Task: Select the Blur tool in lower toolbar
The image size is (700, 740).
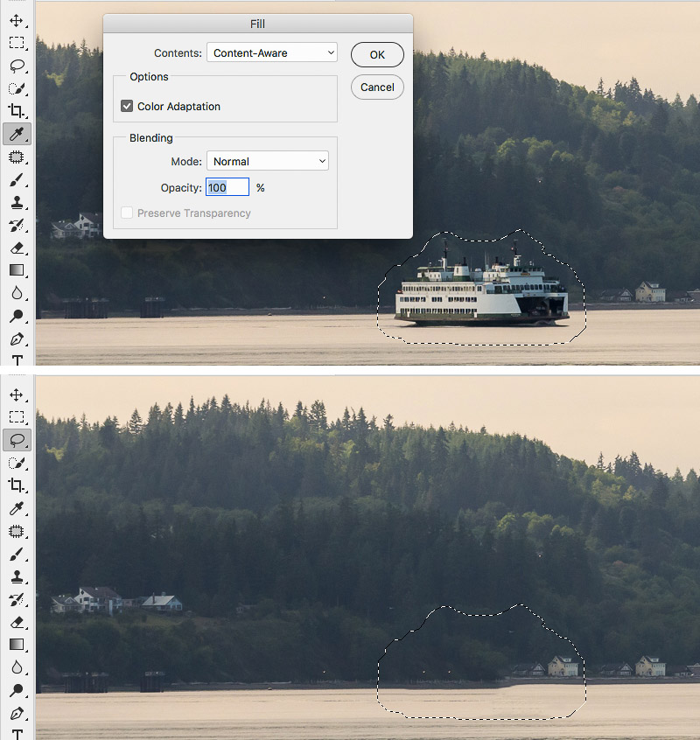Action: tap(17, 667)
